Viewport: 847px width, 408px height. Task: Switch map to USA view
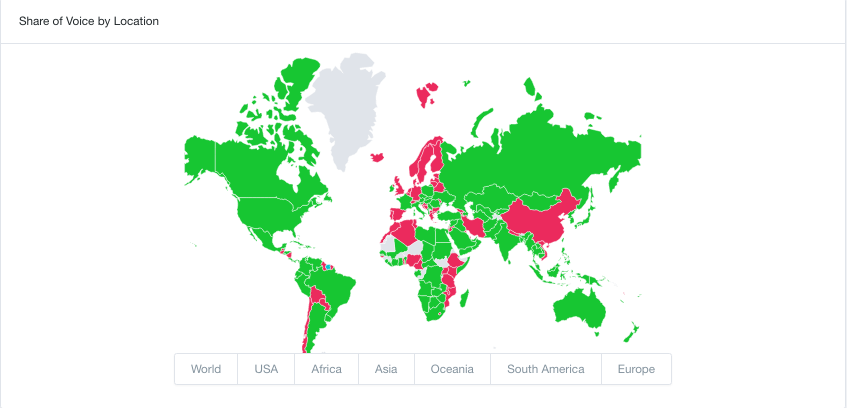[266, 369]
